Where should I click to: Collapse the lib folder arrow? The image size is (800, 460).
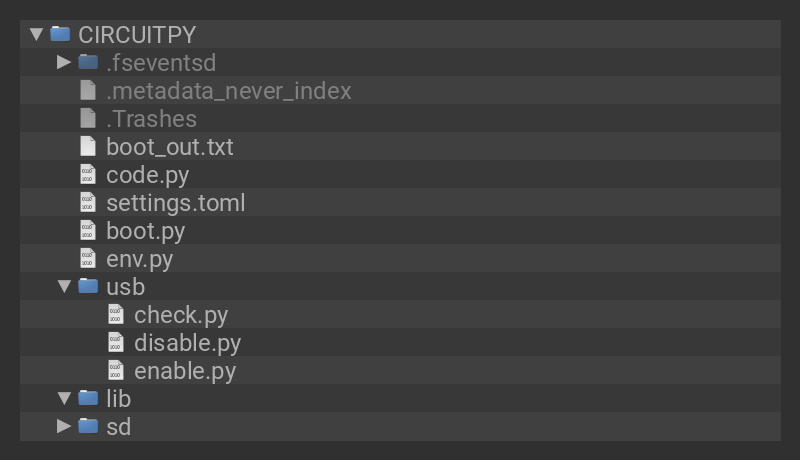click(x=64, y=398)
